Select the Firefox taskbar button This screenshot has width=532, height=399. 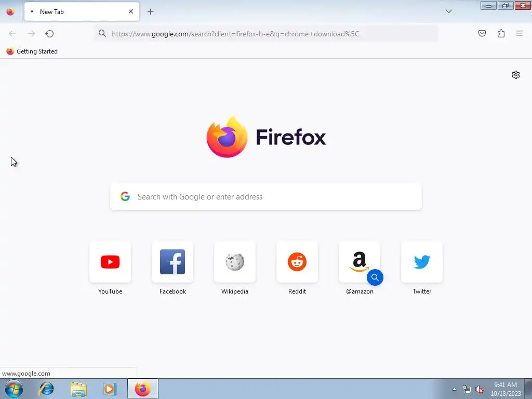click(x=143, y=389)
